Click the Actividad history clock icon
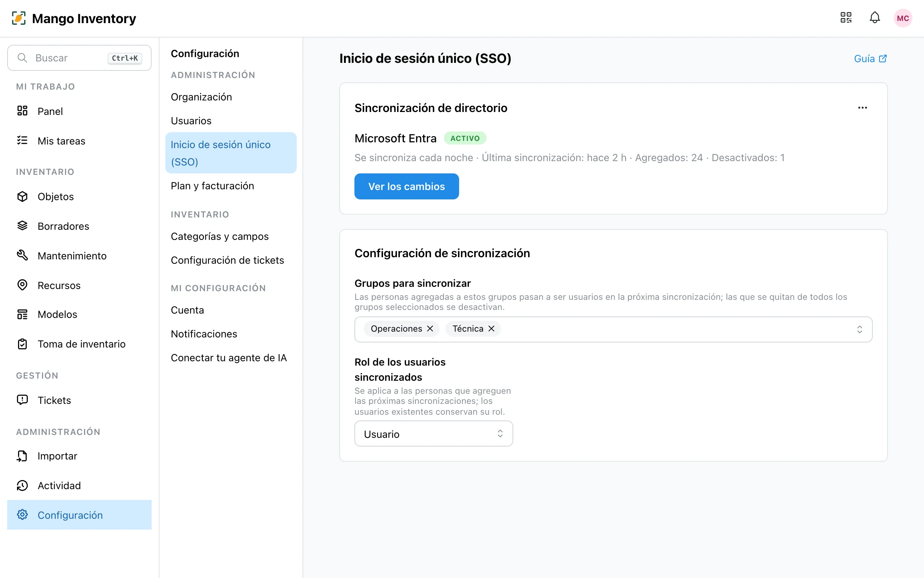The image size is (924, 578). click(22, 485)
